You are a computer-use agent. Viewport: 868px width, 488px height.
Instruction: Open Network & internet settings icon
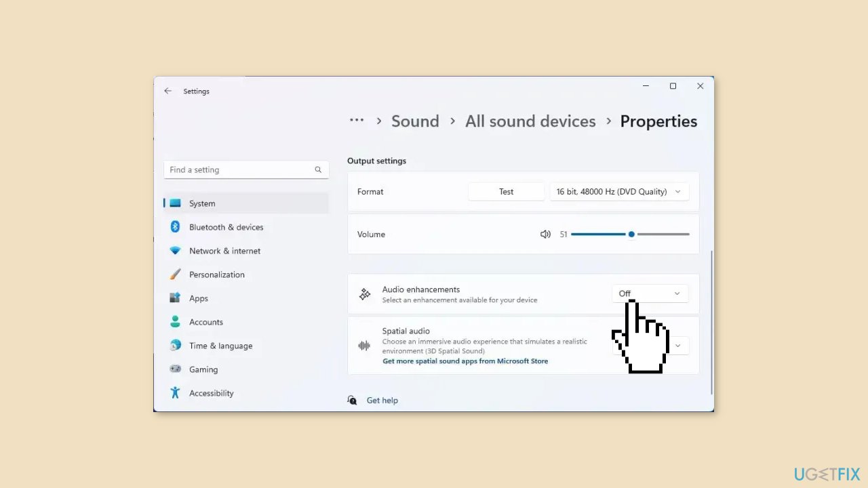click(175, 251)
